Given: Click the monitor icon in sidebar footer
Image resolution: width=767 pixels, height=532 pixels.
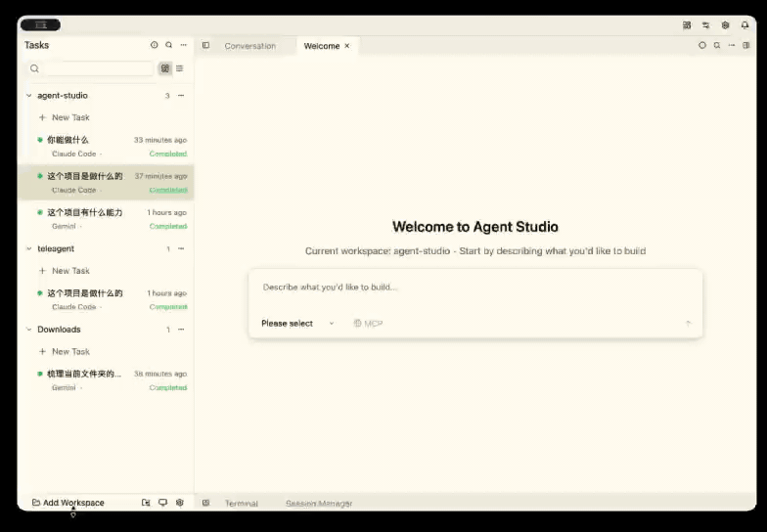Looking at the screenshot, I should (x=162, y=503).
